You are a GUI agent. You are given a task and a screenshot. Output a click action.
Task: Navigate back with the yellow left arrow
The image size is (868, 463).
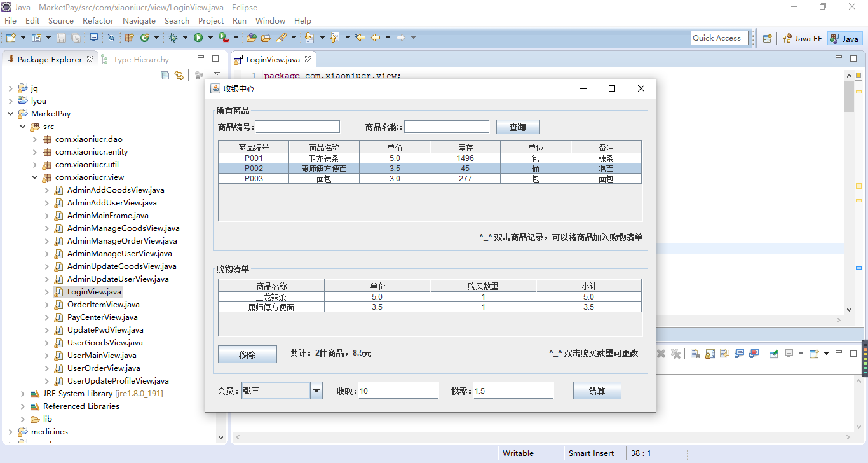[376, 38]
